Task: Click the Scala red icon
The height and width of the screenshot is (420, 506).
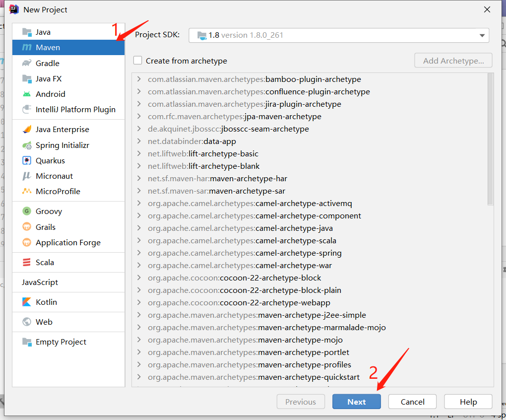Action: [27, 262]
